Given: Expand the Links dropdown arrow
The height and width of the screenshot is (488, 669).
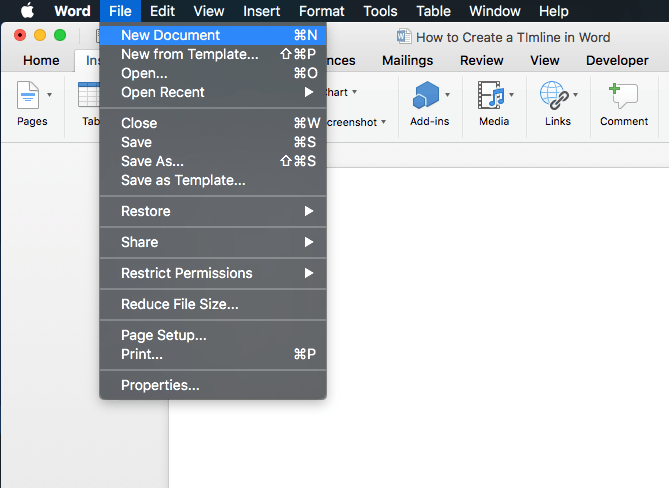Looking at the screenshot, I should 576,95.
